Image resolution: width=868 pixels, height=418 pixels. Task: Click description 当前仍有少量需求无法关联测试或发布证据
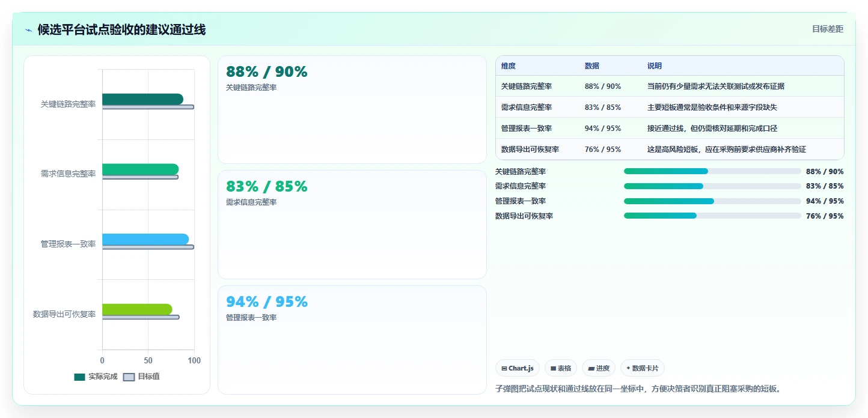716,86
